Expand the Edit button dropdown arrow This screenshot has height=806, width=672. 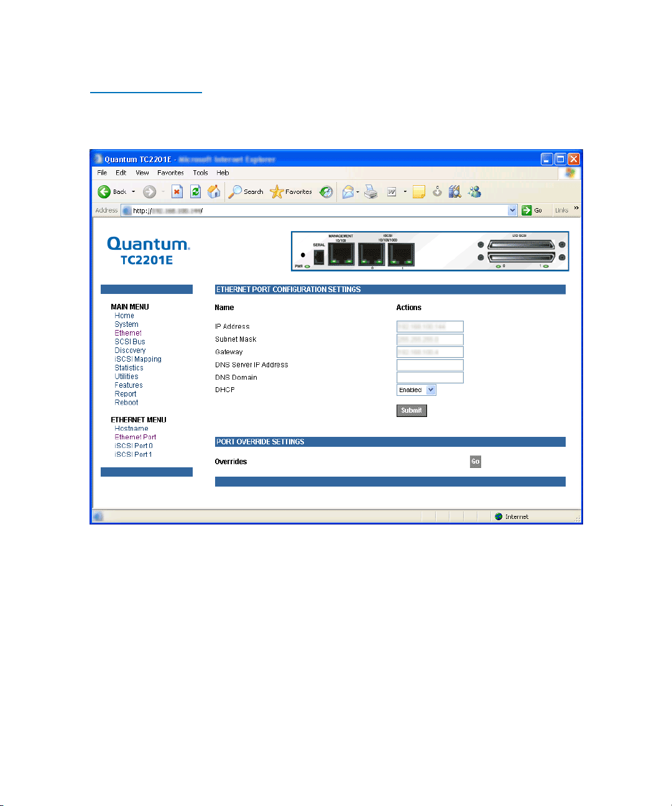405,192
